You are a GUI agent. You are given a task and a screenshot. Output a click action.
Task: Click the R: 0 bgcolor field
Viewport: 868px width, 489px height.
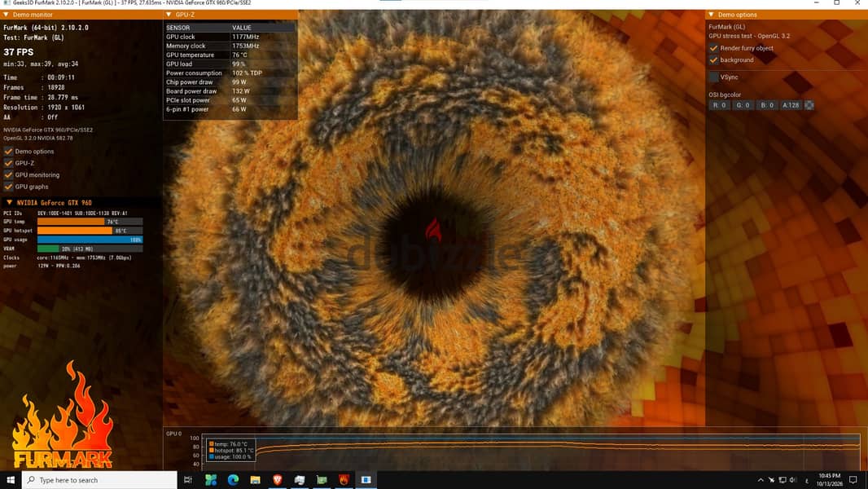click(719, 105)
